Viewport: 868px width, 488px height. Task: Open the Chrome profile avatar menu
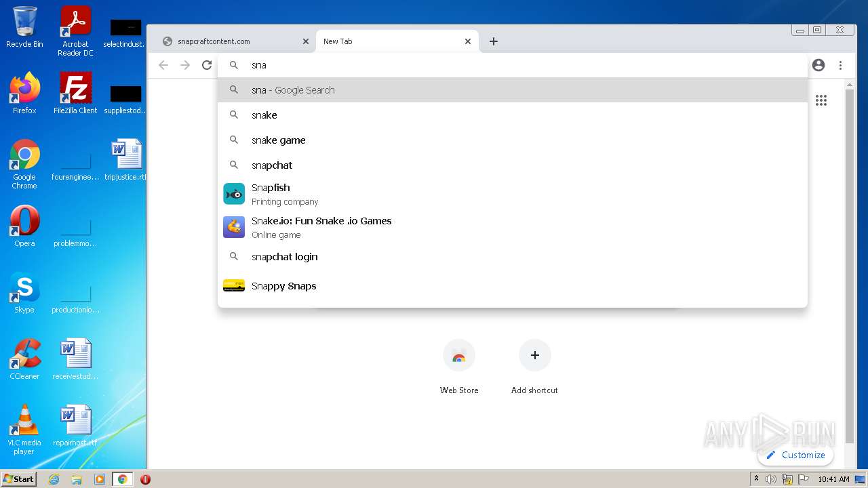click(818, 65)
